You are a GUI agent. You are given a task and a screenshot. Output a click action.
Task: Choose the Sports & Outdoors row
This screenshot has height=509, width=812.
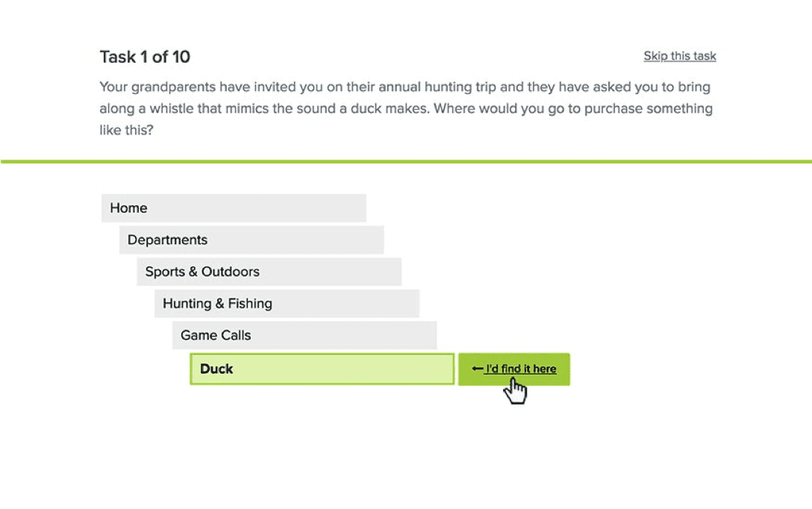point(269,272)
